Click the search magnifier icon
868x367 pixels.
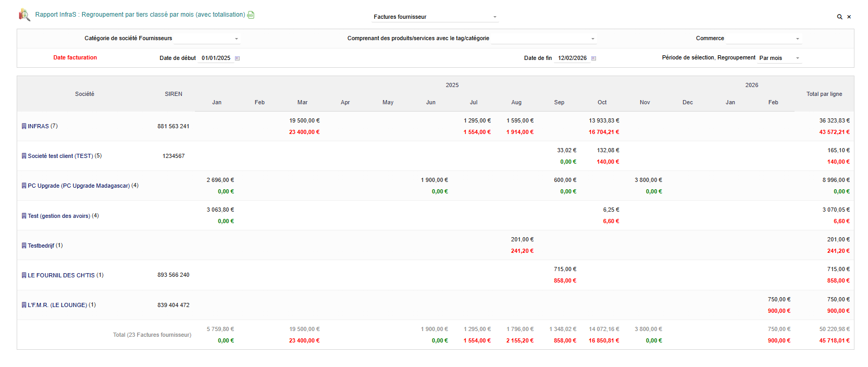point(839,17)
